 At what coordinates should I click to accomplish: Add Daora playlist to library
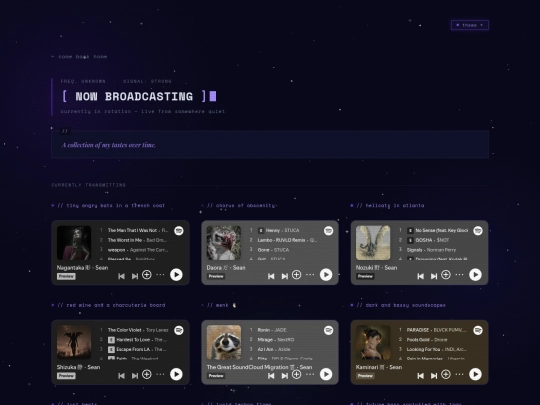point(297,275)
